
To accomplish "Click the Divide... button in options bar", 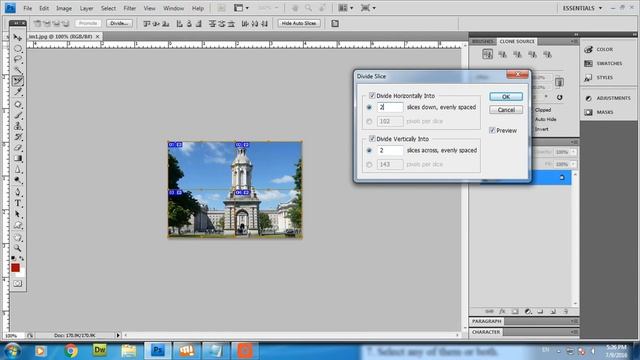I will pos(119,23).
